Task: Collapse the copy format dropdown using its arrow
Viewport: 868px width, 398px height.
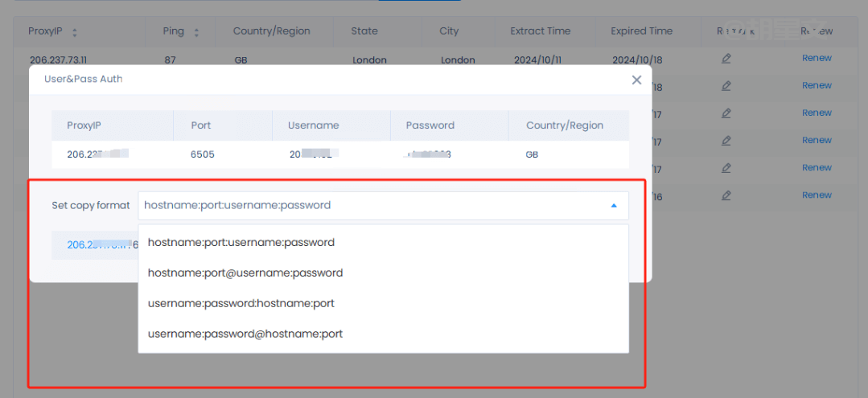Action: [x=614, y=206]
